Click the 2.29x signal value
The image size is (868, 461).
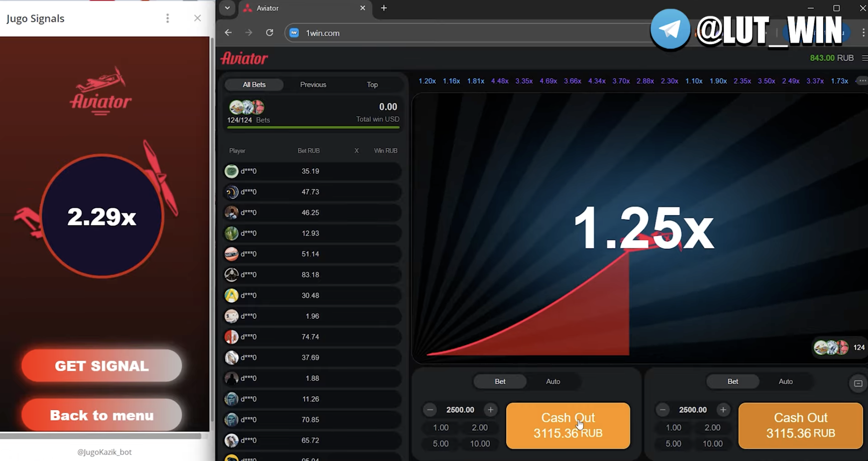[x=102, y=217]
